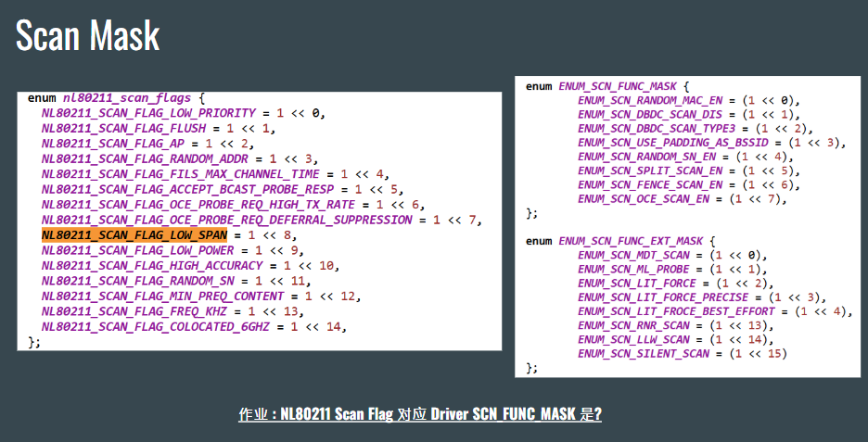Click NL80211_SCAN_FLAG_ACCEPT_BCAST_PROBE_RESP entry
This screenshot has width=868, height=442.
[223, 190]
